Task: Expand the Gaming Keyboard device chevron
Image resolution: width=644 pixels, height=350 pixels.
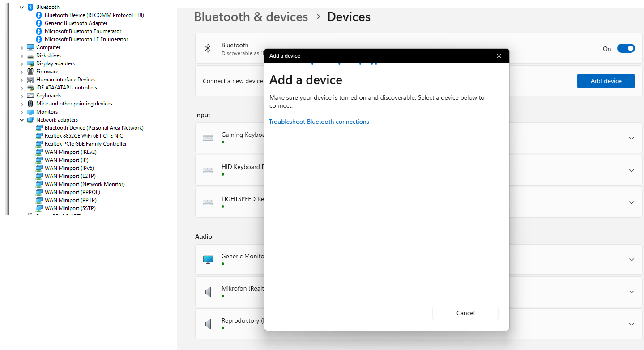Action: point(631,138)
